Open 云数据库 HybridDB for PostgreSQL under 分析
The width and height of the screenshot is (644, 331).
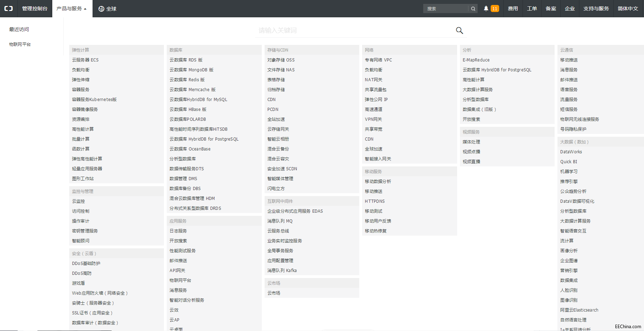pos(497,70)
